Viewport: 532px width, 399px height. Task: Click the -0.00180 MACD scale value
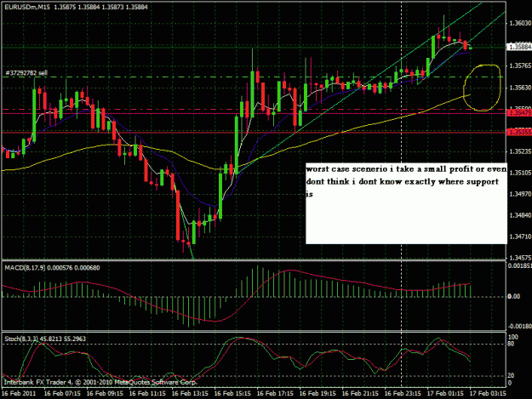tap(519, 326)
